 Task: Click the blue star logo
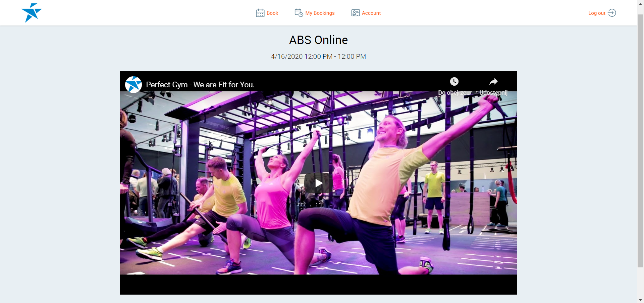click(x=31, y=13)
